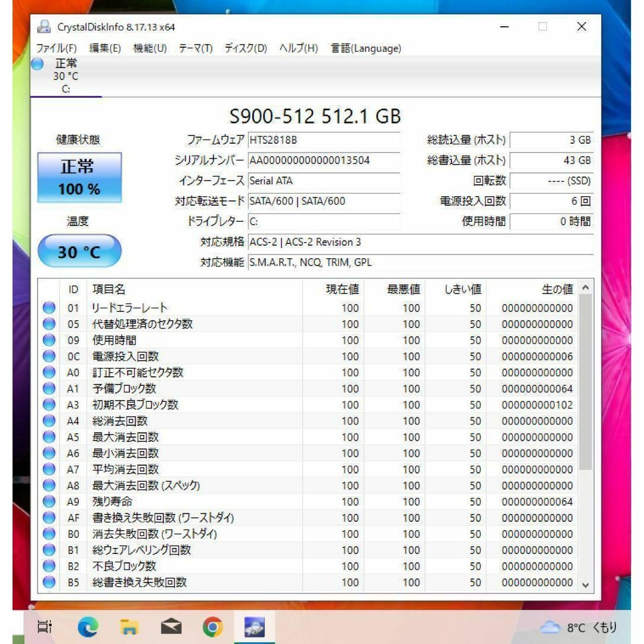
Task: Open the 機能(U) menu
Action: coord(150,48)
